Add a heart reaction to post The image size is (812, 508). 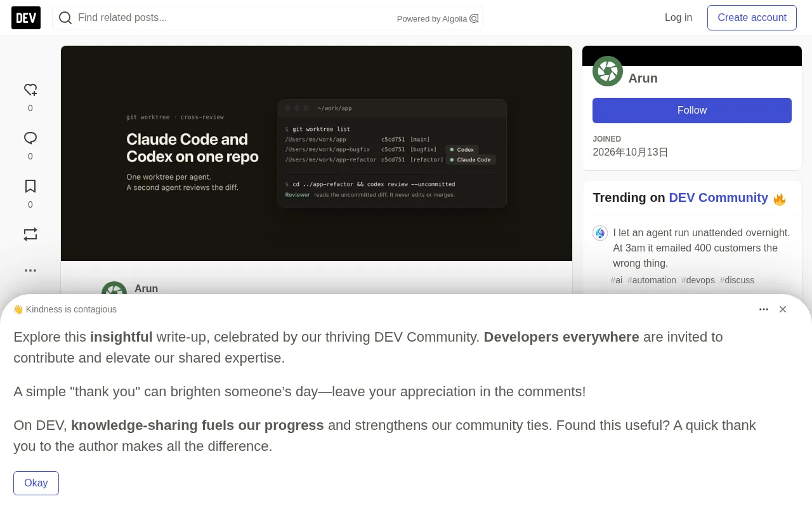(30, 90)
